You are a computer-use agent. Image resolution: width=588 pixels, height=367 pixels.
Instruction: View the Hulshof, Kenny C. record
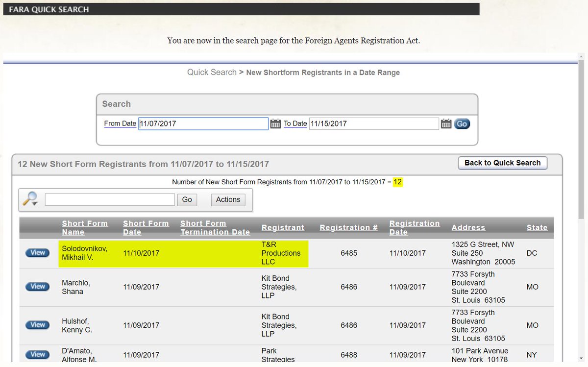click(38, 325)
